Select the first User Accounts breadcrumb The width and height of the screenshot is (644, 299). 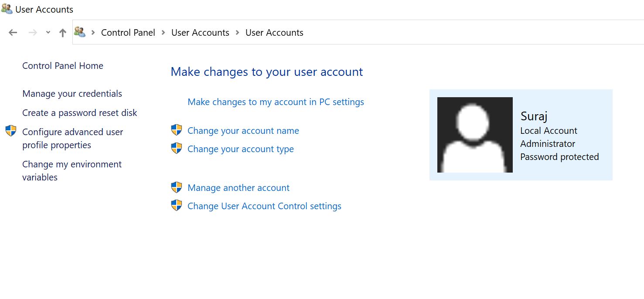[x=200, y=33]
